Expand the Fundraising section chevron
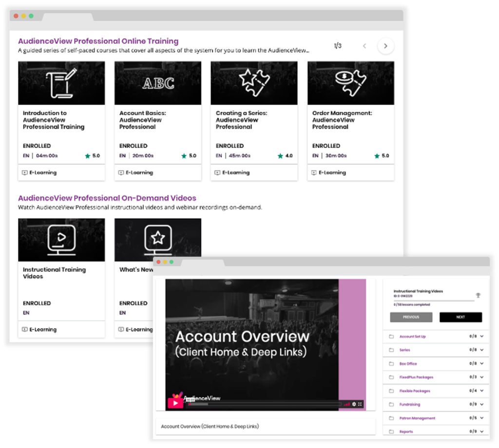Screen dimensions: 499x448 [x=482, y=405]
